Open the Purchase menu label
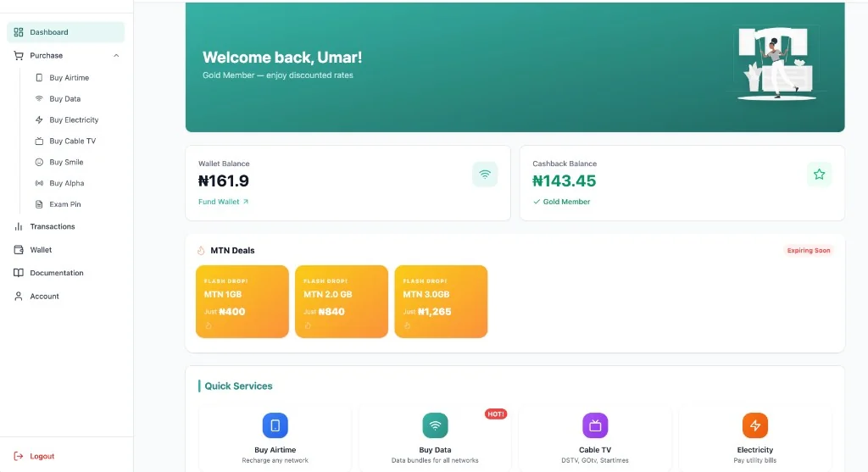 [x=46, y=55]
